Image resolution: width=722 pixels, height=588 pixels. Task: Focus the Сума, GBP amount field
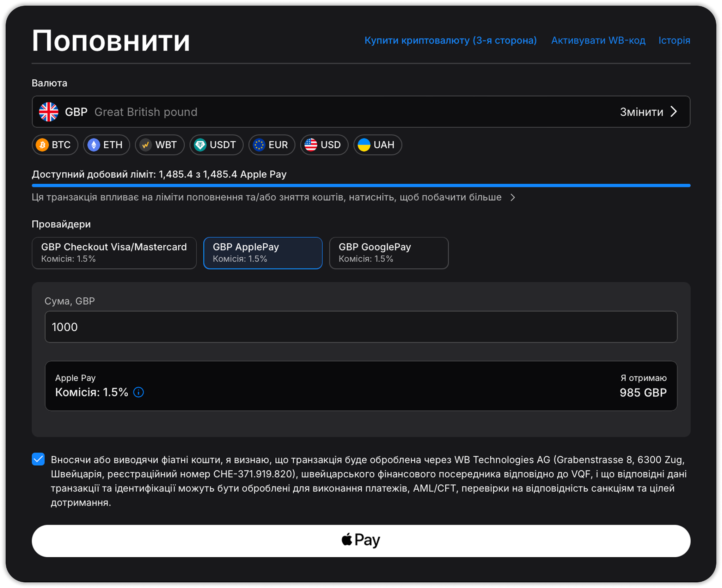(361, 327)
